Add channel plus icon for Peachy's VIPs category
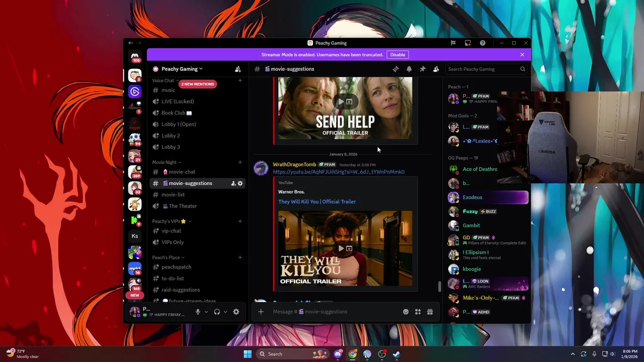The image size is (644, 362). pos(240,221)
